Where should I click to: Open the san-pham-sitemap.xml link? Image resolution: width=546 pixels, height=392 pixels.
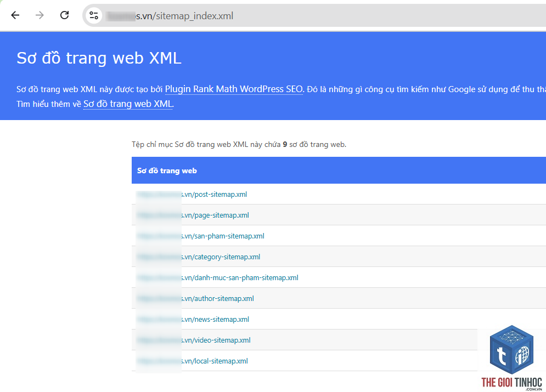pyautogui.click(x=201, y=236)
